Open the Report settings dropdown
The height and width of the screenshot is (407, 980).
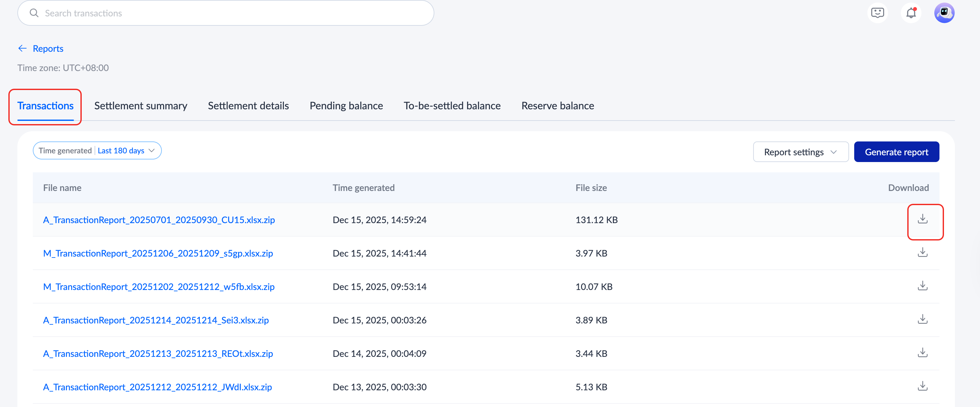coord(800,152)
